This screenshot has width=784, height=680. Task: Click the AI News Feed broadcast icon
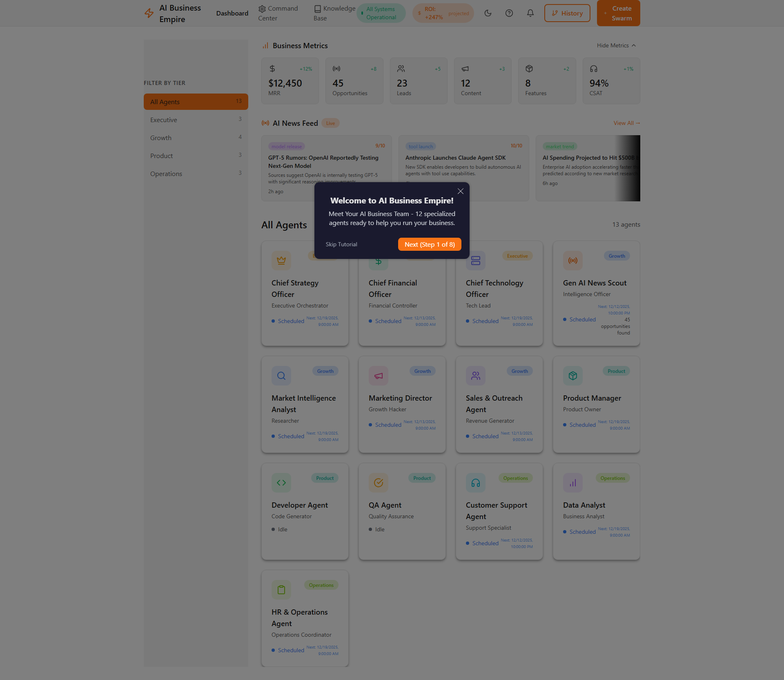click(x=265, y=123)
